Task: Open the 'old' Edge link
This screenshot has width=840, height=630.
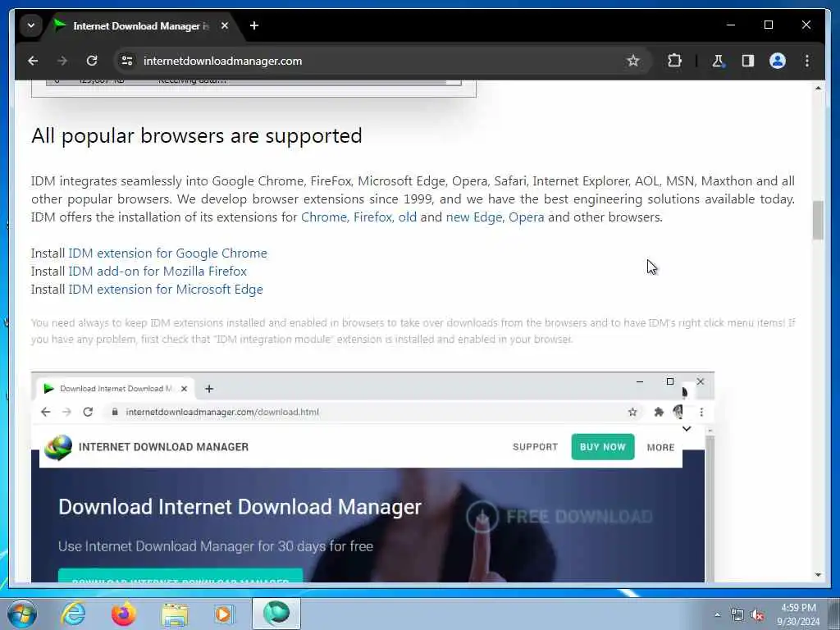Action: (x=407, y=217)
